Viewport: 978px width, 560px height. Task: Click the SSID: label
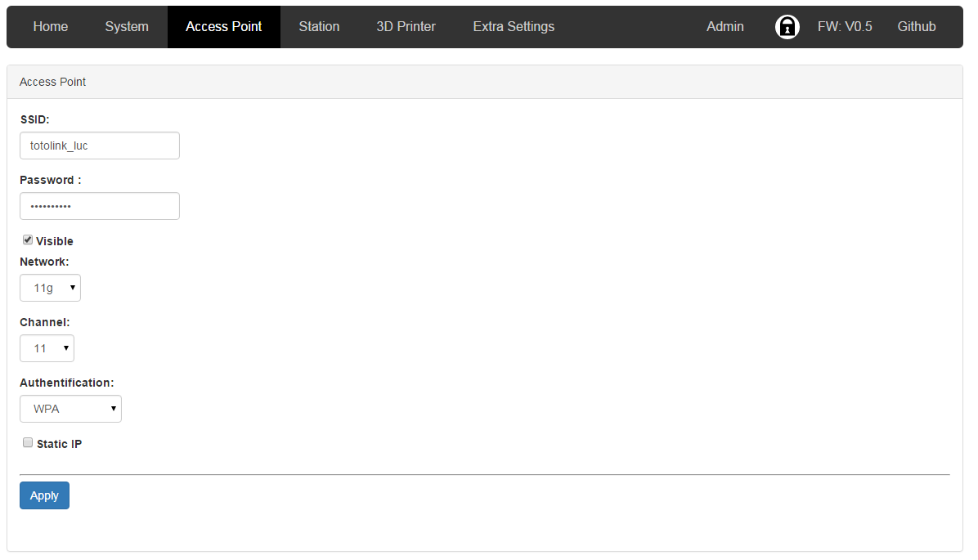tap(35, 119)
